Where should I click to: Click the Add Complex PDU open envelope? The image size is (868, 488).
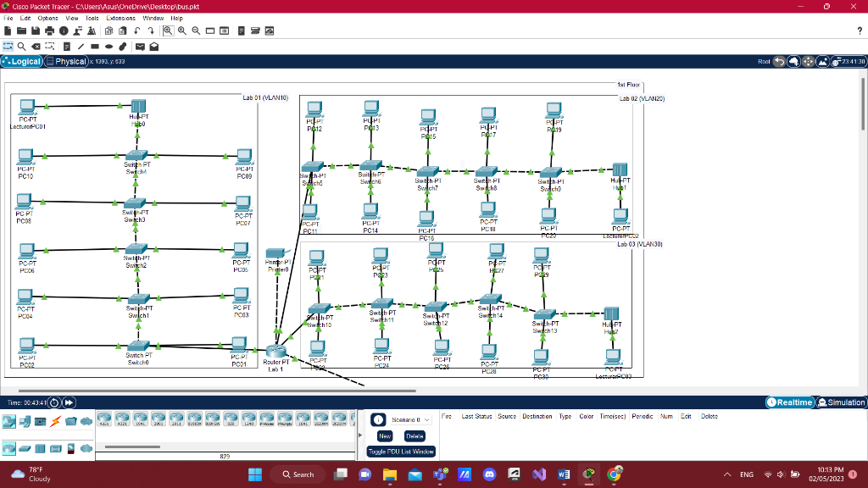154,47
